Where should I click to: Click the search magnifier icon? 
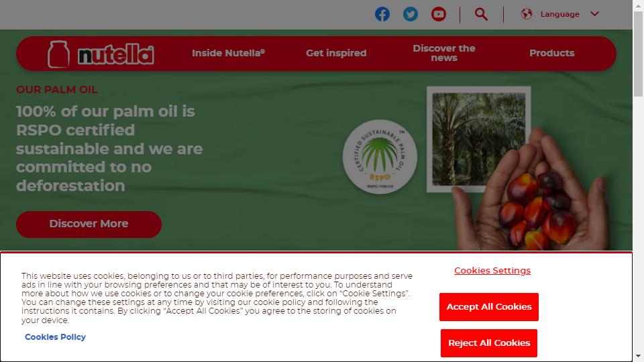(482, 14)
